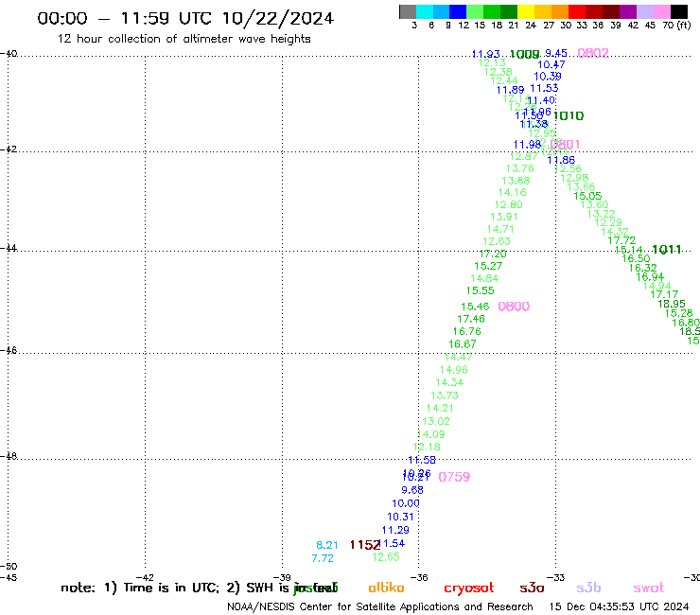Click the blue value '9.45' near the top
This screenshot has height=615, width=700.
click(x=556, y=54)
